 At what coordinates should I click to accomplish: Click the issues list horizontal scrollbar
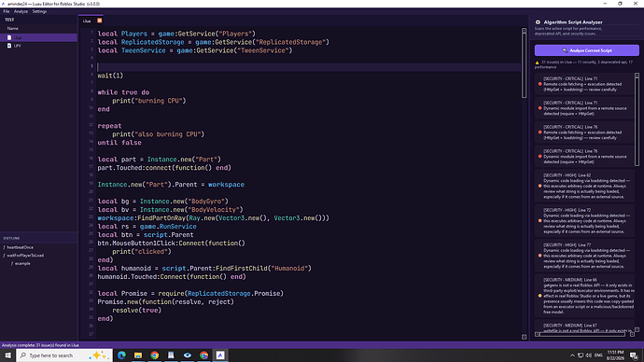(x=582, y=335)
